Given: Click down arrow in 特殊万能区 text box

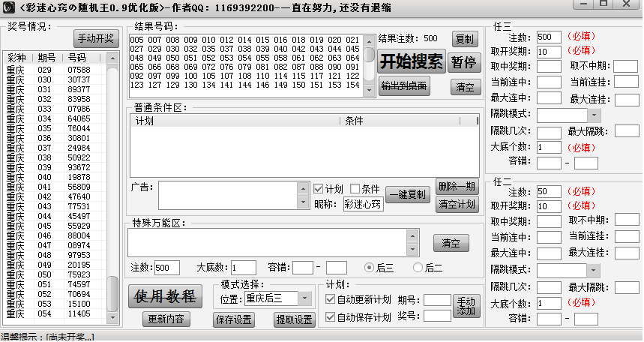Looking at the screenshot, I should click(412, 249).
